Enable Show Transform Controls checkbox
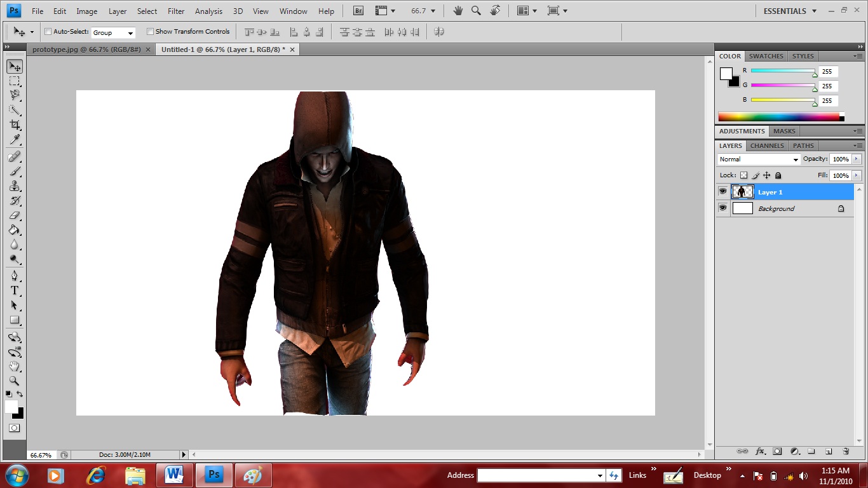This screenshot has height=488, width=868. (x=150, y=31)
